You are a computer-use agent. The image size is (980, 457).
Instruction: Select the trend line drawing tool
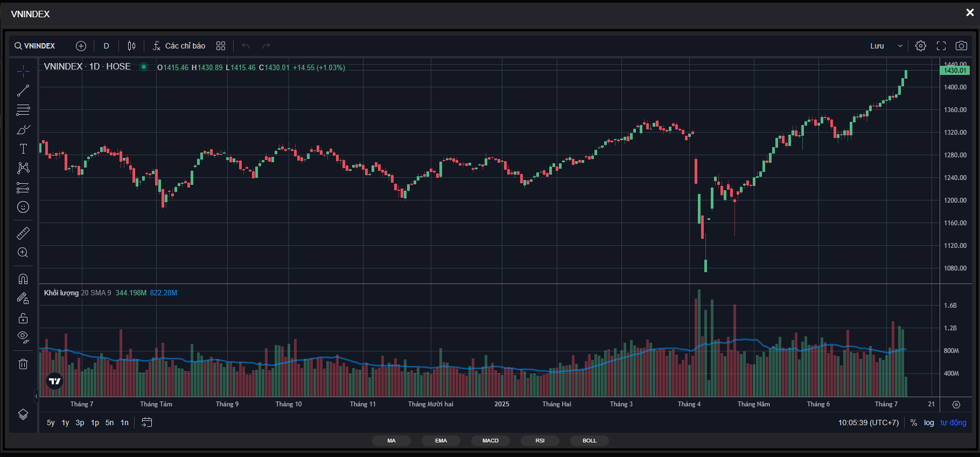(23, 91)
